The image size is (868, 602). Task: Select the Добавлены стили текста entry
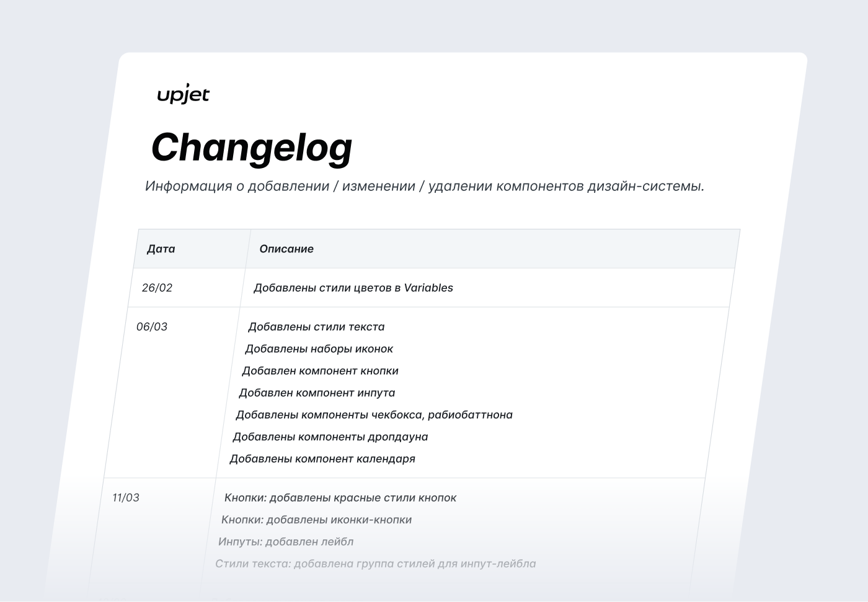(316, 327)
